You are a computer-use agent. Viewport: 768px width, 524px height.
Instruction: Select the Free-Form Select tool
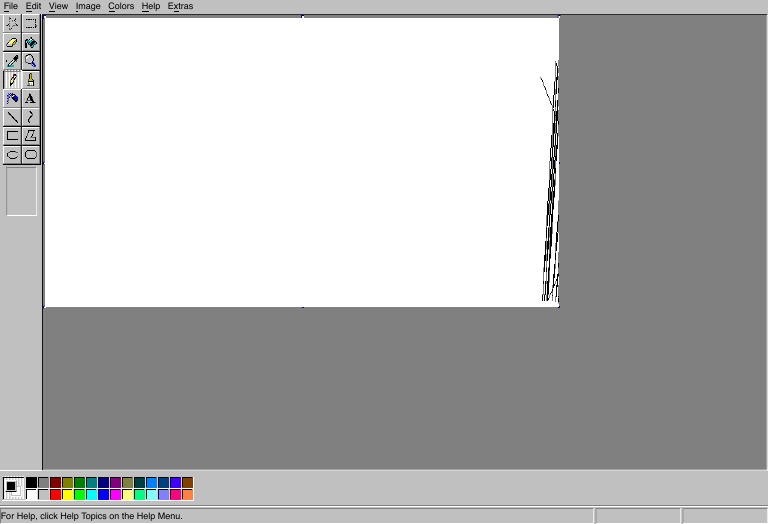coord(12,24)
